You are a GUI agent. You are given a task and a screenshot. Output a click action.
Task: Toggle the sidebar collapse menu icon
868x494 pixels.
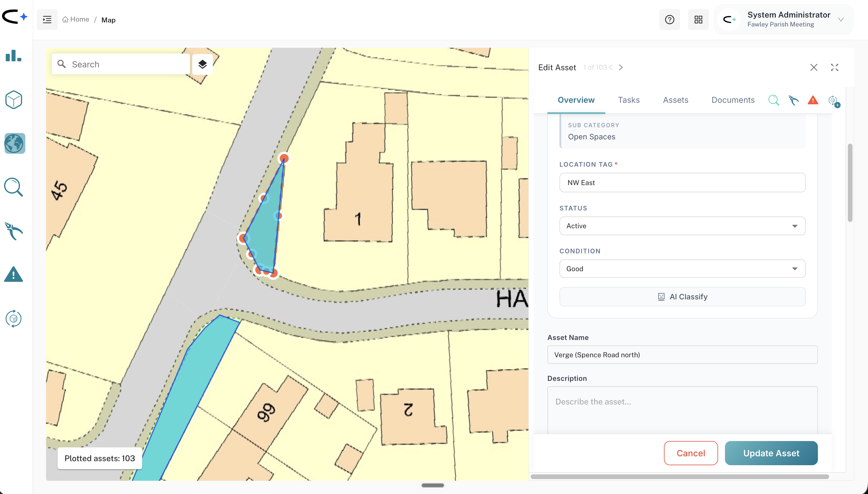coord(47,20)
